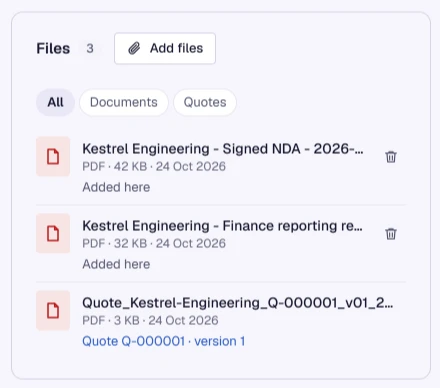Click the 'PDF · 3 KB · 24 Oct 2026' details
The height and width of the screenshot is (388, 440).
click(150, 320)
